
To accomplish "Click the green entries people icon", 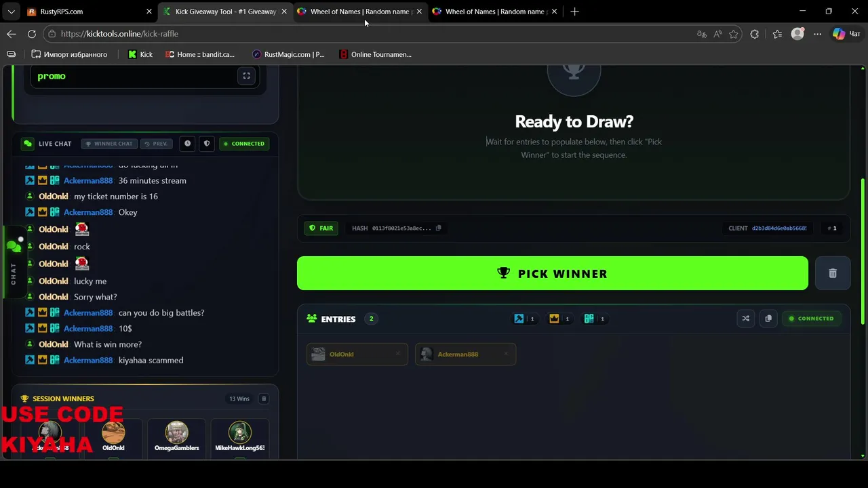I will (312, 319).
